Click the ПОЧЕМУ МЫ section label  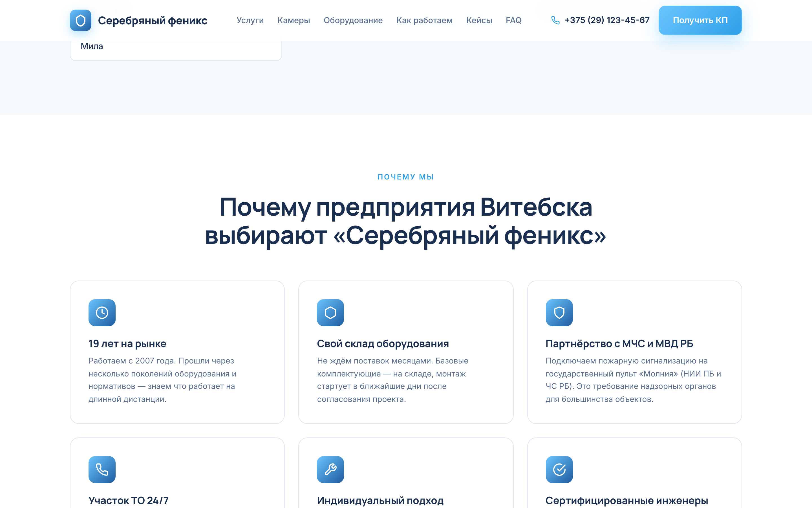(406, 177)
